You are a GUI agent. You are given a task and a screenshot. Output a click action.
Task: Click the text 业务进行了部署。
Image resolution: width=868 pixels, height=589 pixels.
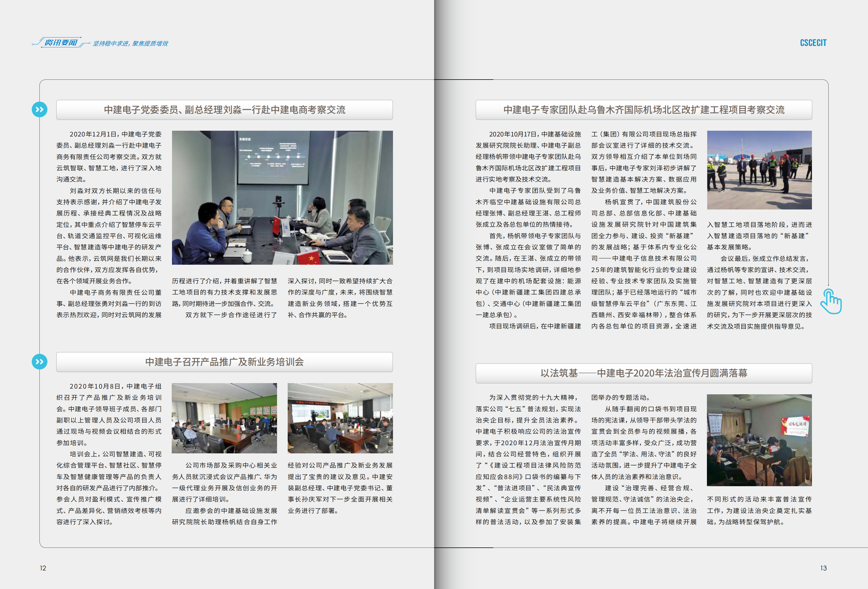click(314, 511)
